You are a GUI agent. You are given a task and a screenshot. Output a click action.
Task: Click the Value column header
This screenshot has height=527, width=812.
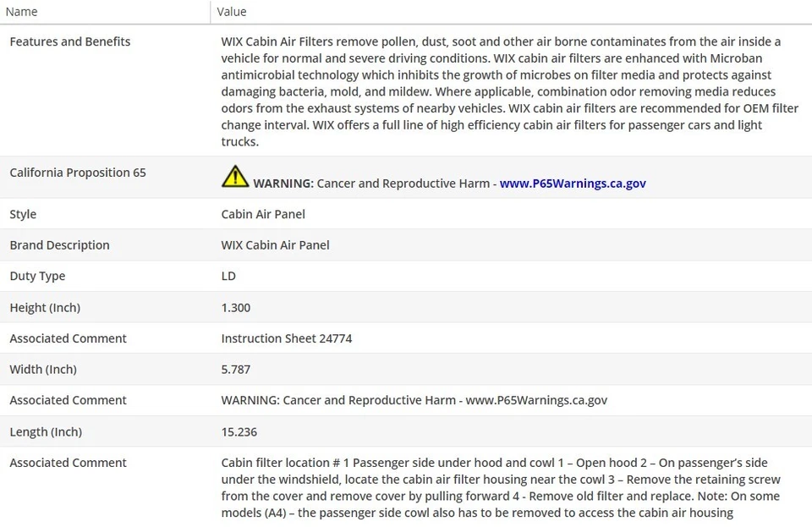(232, 12)
